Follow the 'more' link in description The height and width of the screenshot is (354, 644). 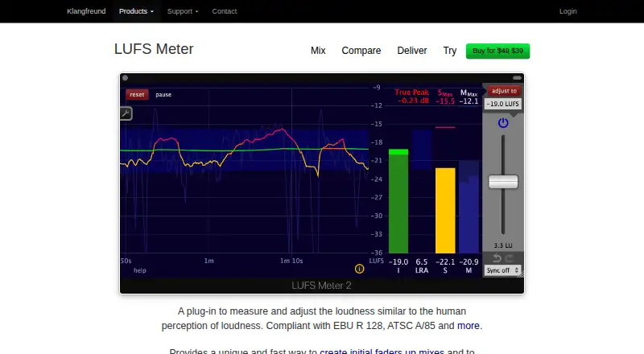pyautogui.click(x=469, y=326)
